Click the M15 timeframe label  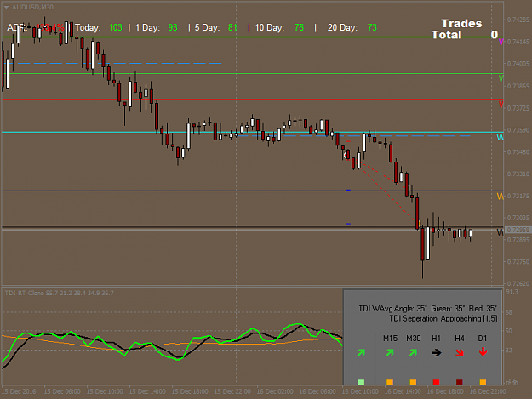390,339
